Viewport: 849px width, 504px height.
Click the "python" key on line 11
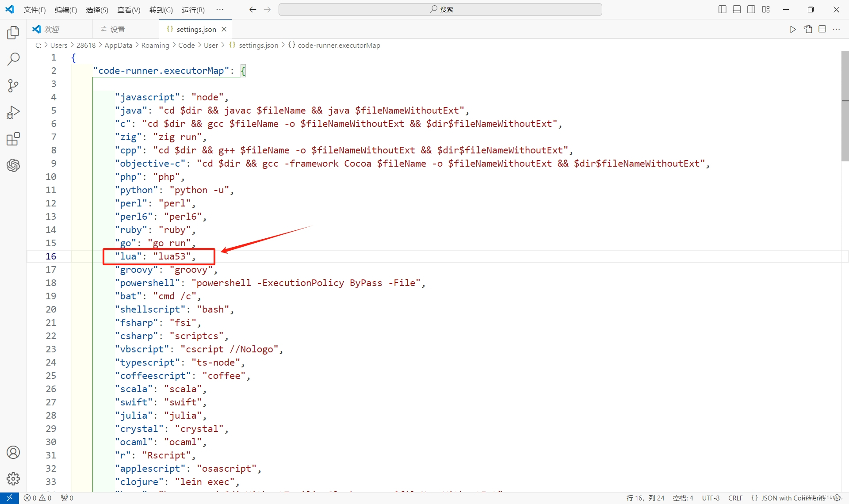point(137,190)
